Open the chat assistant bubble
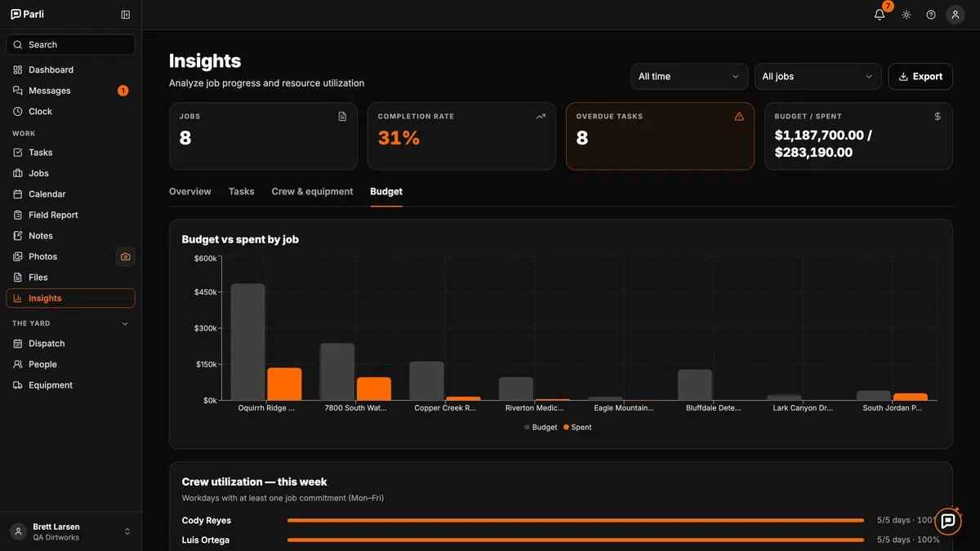This screenshot has height=551, width=980. [948, 521]
